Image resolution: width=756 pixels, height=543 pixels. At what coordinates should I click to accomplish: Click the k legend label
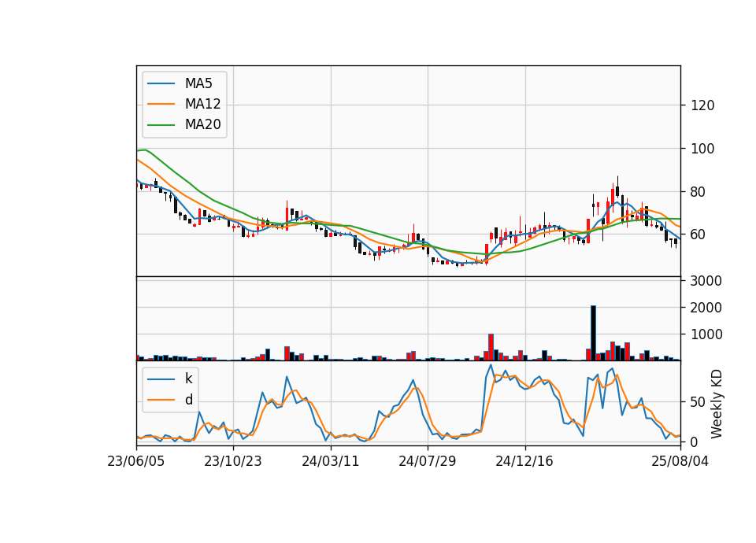pyautogui.click(x=188, y=379)
